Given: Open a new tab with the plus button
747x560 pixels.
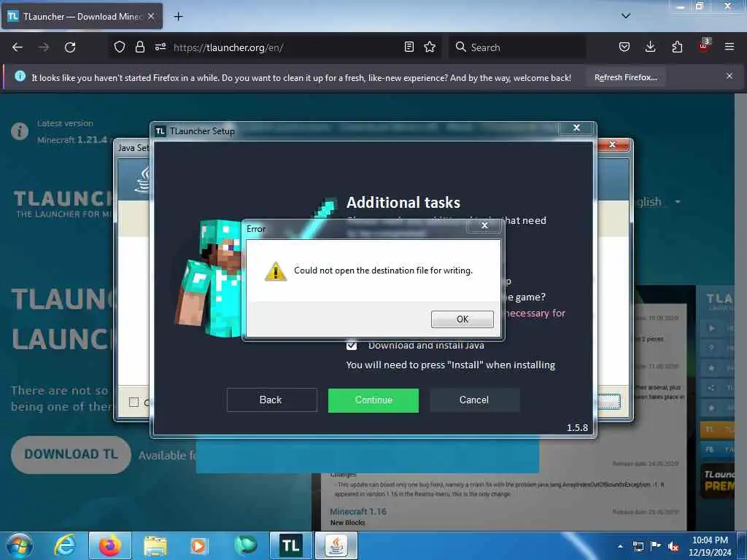Looking at the screenshot, I should click(x=178, y=17).
